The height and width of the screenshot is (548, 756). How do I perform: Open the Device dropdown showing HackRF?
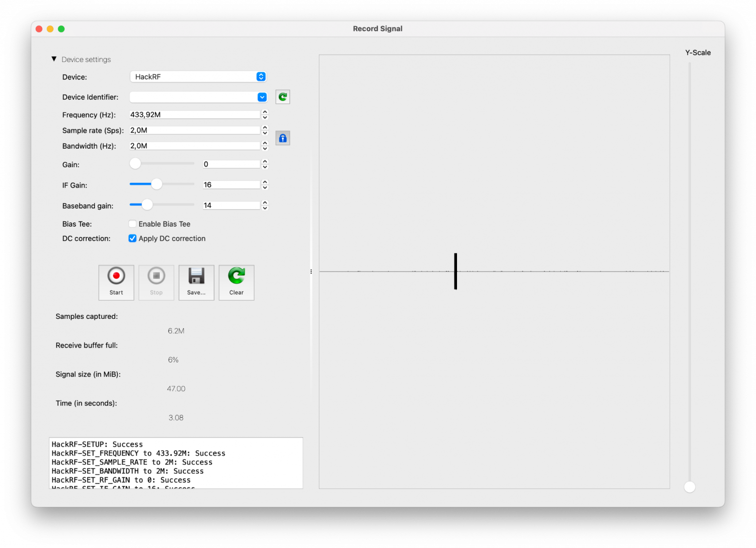pyautogui.click(x=198, y=77)
